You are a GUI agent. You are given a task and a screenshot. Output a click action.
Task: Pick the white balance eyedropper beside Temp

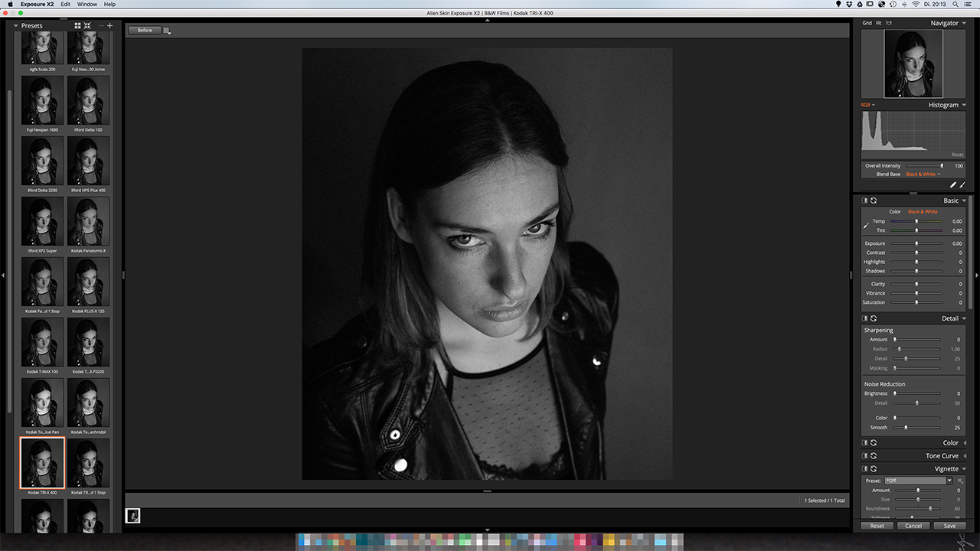[867, 226]
